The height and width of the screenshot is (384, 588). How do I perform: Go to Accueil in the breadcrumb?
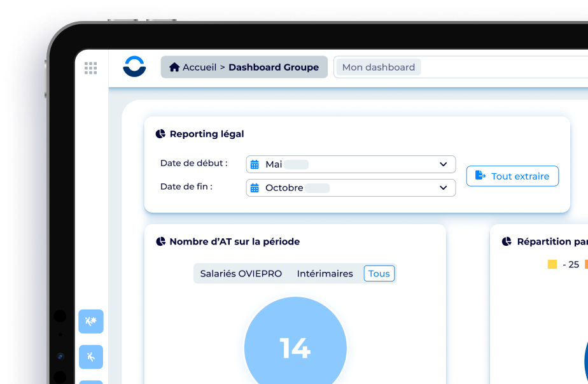click(200, 68)
